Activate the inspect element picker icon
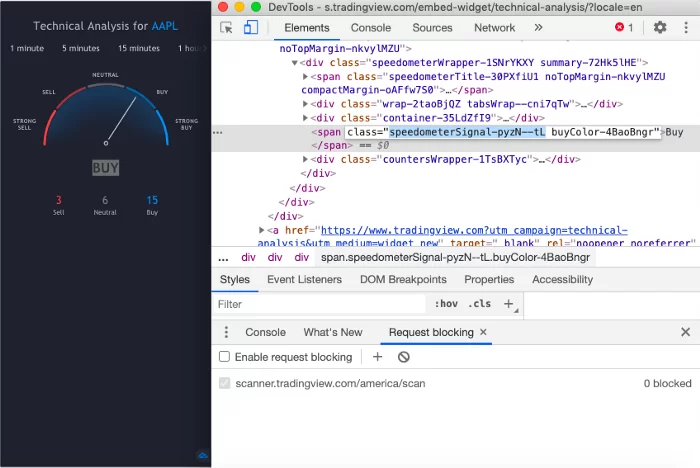Image resolution: width=700 pixels, height=468 pixels. tap(226, 28)
